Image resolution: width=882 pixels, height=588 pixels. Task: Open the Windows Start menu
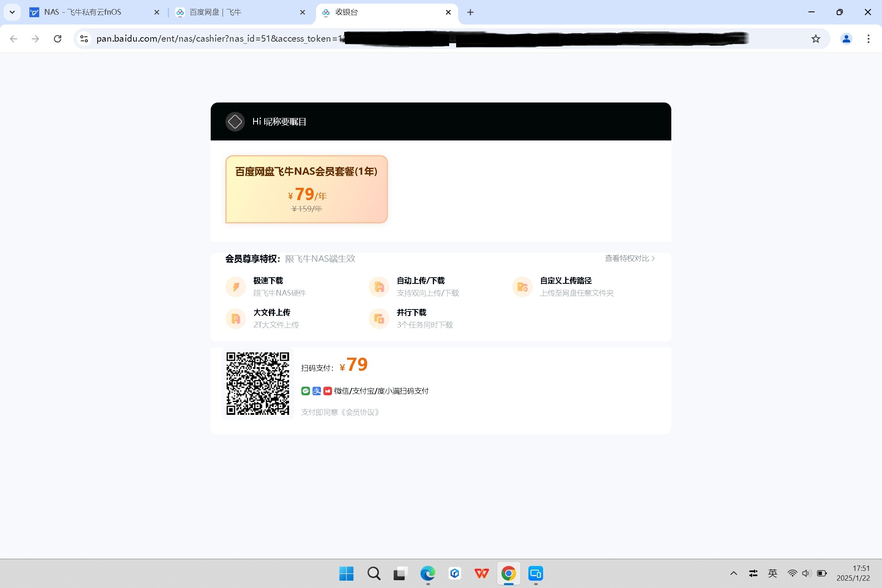[x=346, y=573]
